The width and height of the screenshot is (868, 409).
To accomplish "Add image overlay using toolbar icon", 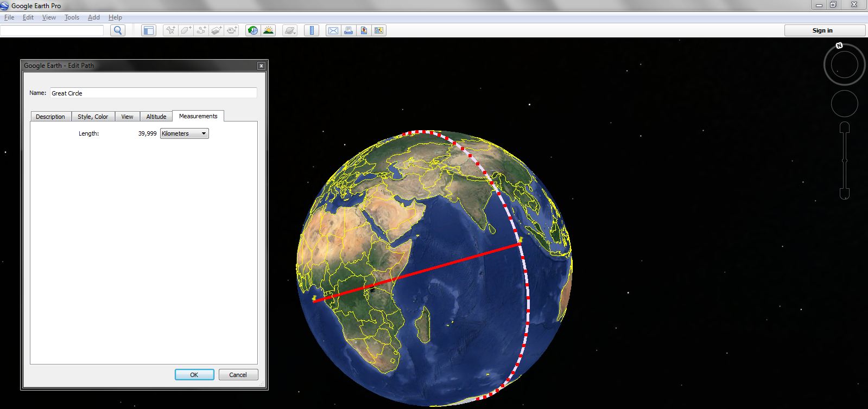I will pyautogui.click(x=216, y=30).
